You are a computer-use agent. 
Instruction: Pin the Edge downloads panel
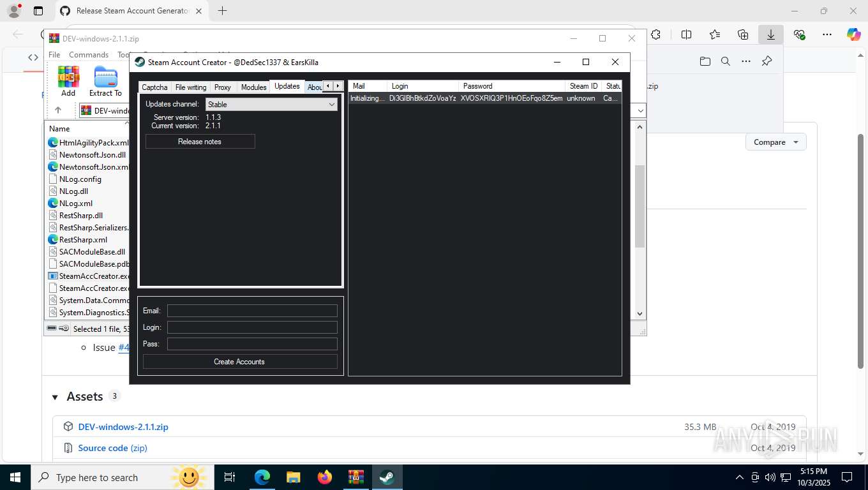tap(767, 61)
